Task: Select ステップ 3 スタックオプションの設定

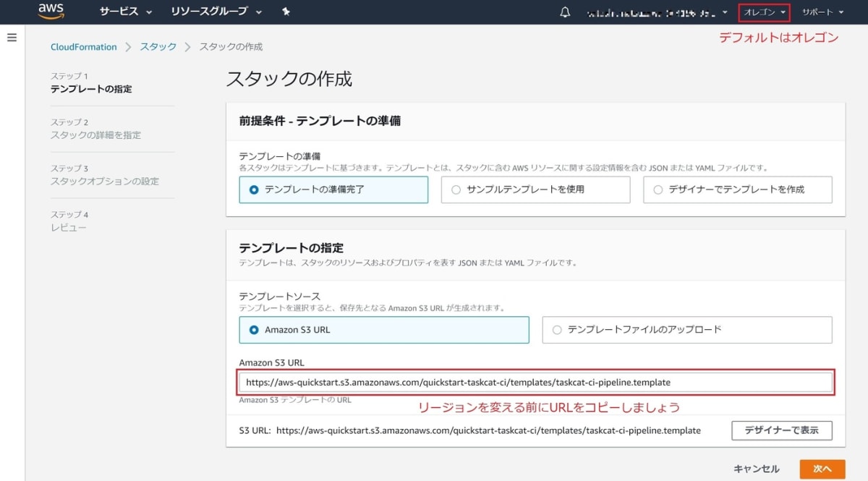Action: point(104,175)
